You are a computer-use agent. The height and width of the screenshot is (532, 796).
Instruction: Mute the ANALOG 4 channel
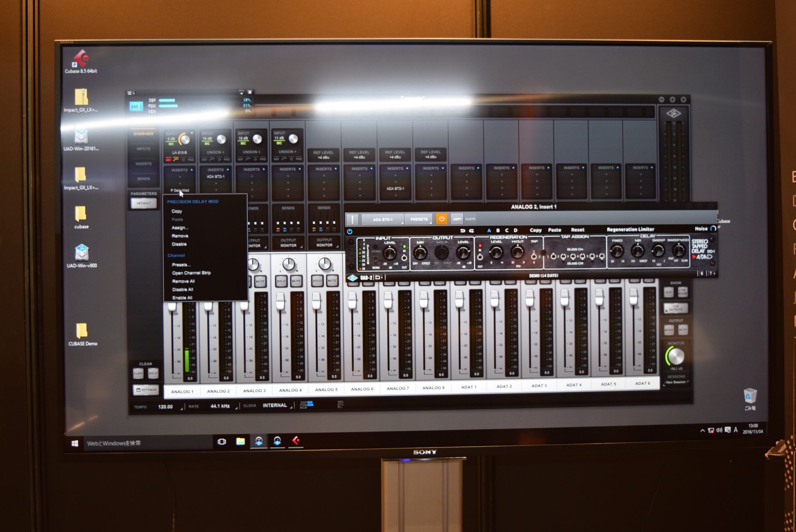click(x=296, y=281)
